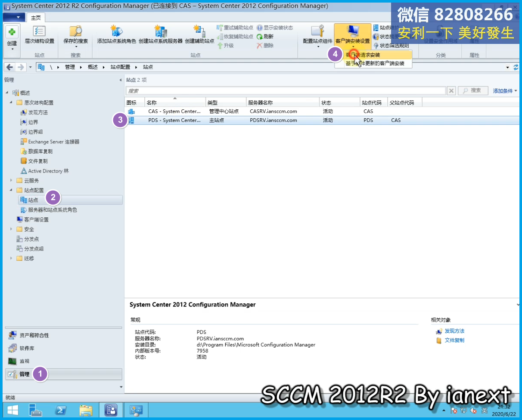Switch to the 监视 workspace

tap(64, 361)
